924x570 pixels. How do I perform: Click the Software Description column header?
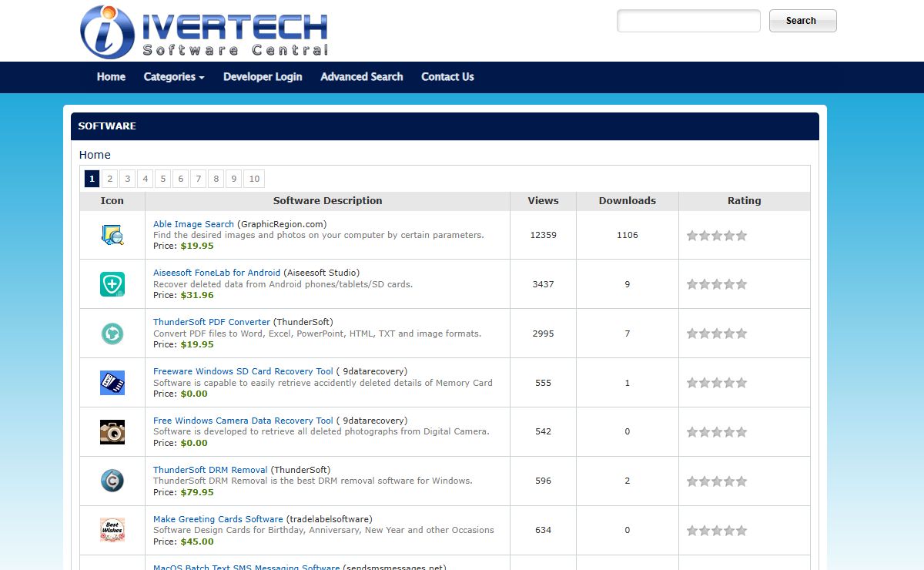click(x=327, y=200)
